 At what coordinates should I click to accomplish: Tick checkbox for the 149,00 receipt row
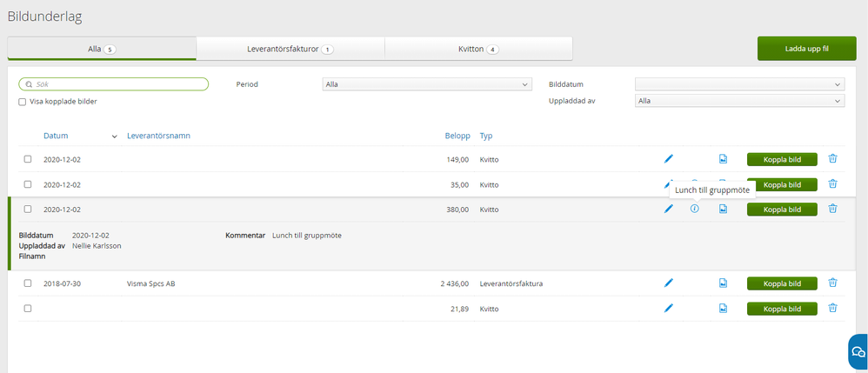click(28, 159)
